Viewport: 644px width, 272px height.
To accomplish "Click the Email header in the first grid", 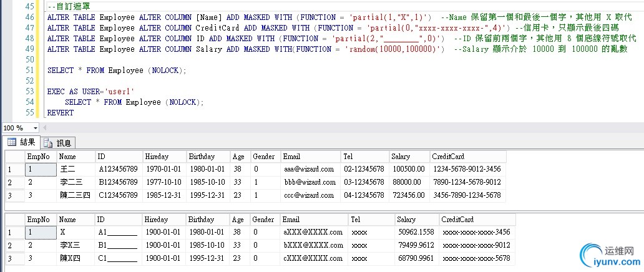I will (311, 157).
